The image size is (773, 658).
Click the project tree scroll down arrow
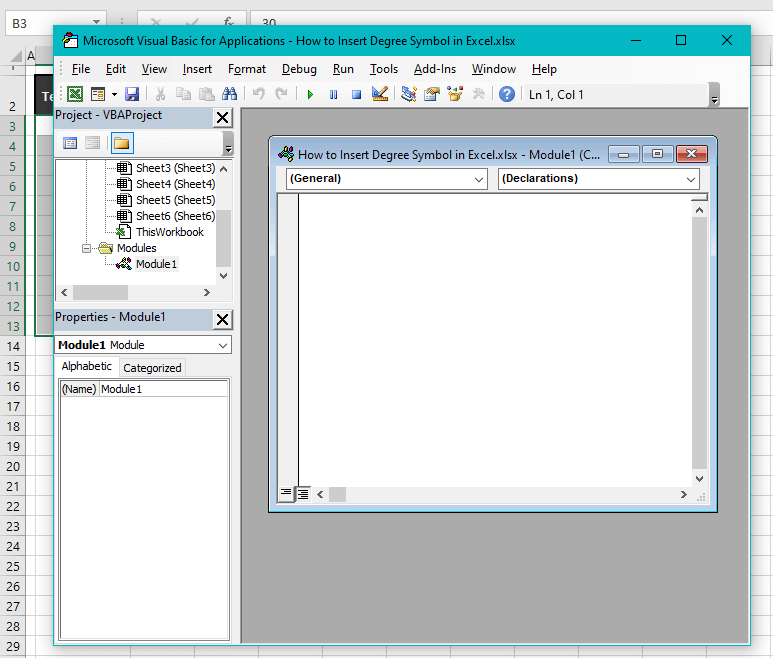[224, 276]
